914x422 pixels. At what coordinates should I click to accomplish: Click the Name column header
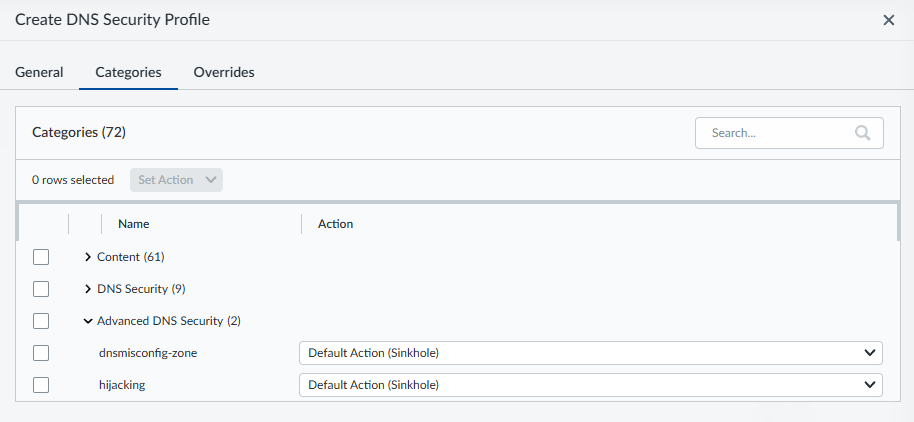[x=134, y=224]
